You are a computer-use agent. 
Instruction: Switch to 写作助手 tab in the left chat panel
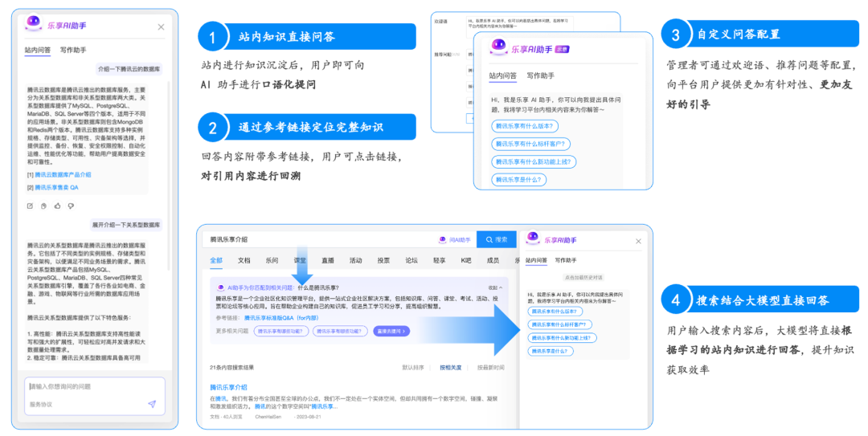tap(73, 50)
